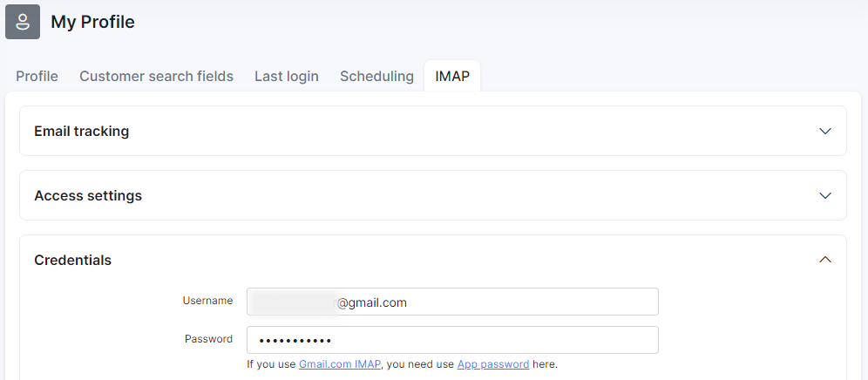Click the Credentials section title
The image size is (868, 380).
pyautogui.click(x=73, y=260)
